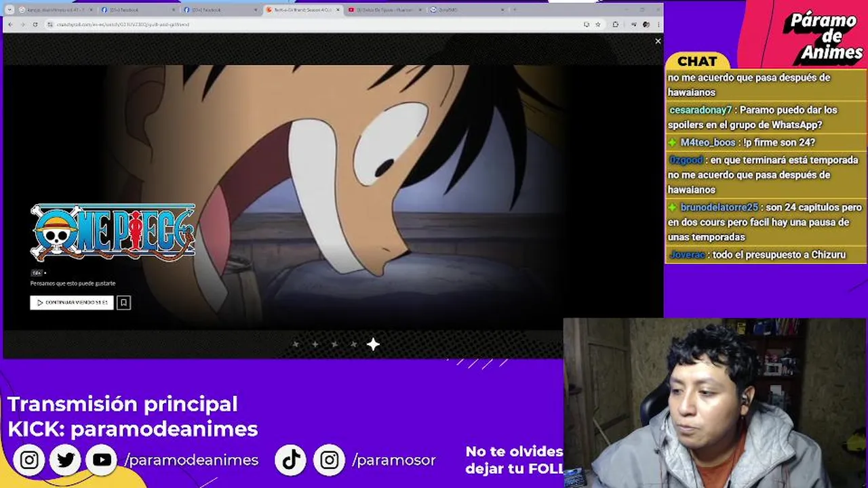Open a new browser tab

coord(515,10)
